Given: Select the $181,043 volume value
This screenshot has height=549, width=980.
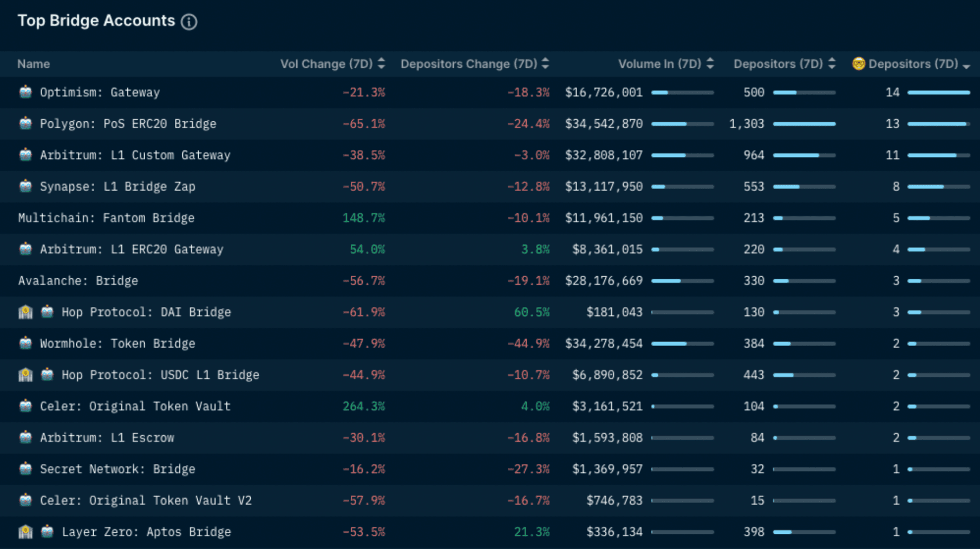Looking at the screenshot, I should coord(615,312).
